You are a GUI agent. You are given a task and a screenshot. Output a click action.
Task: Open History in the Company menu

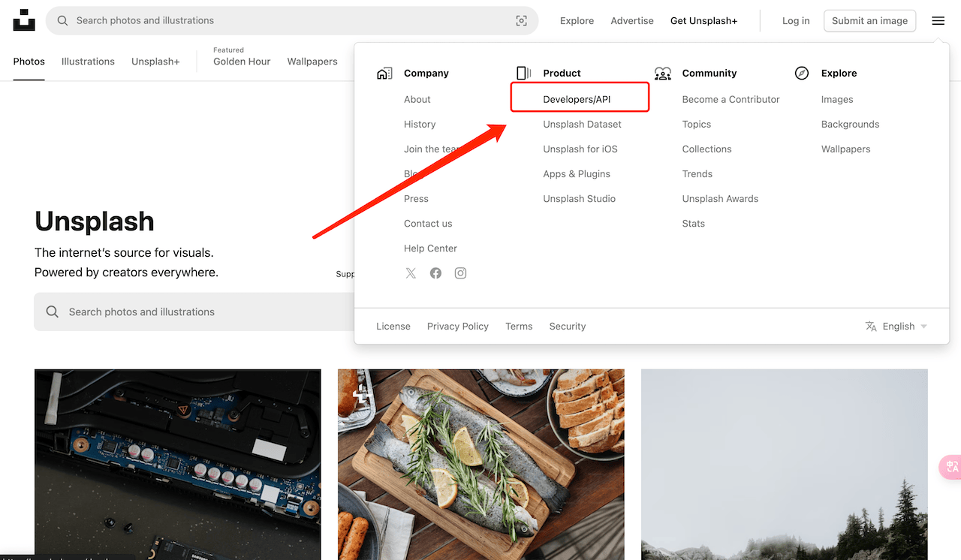coord(420,125)
